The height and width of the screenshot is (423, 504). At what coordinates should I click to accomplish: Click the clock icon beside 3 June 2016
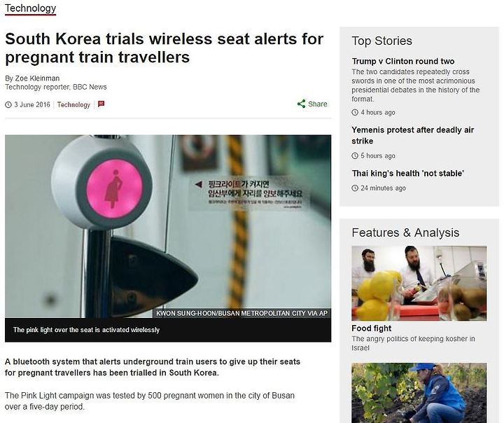tap(8, 104)
